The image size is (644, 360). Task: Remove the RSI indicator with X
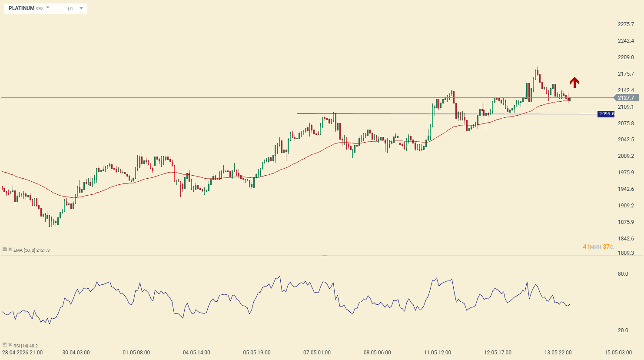point(10,345)
